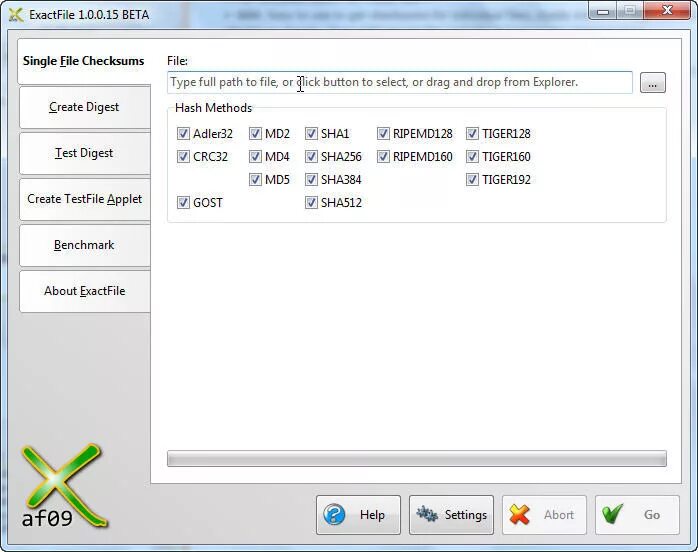Start hashing with the Go label
The height and width of the screenshot is (552, 698).
pyautogui.click(x=652, y=515)
